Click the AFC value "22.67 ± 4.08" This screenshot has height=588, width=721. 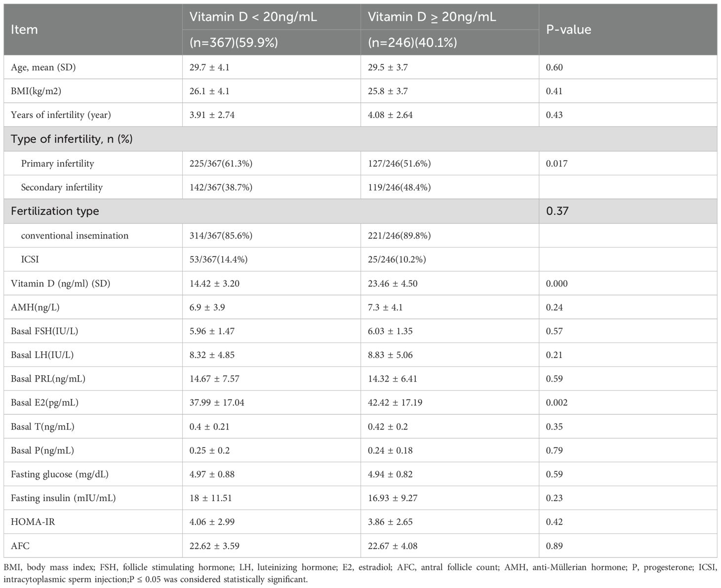tap(393, 546)
